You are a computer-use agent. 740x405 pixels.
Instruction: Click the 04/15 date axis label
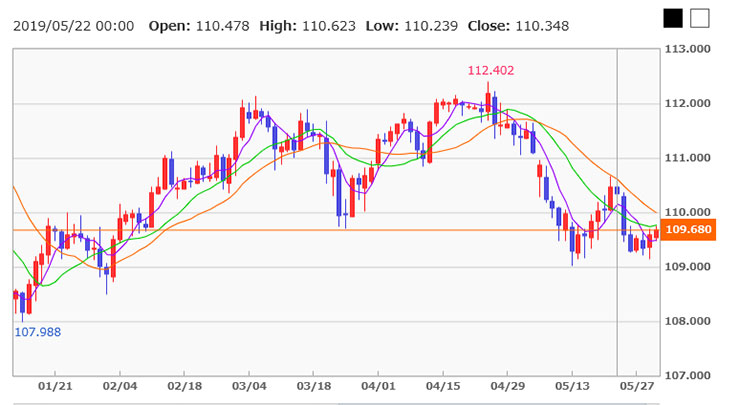click(443, 386)
